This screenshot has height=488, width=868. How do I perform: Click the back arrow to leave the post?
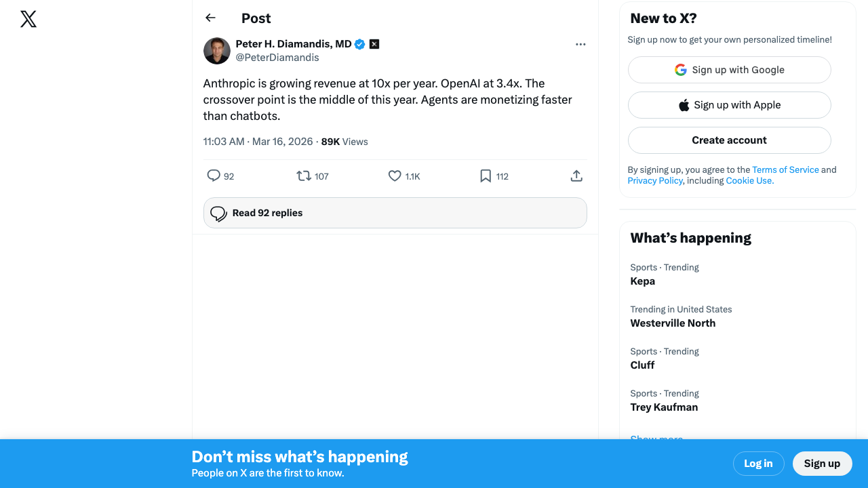pyautogui.click(x=210, y=18)
